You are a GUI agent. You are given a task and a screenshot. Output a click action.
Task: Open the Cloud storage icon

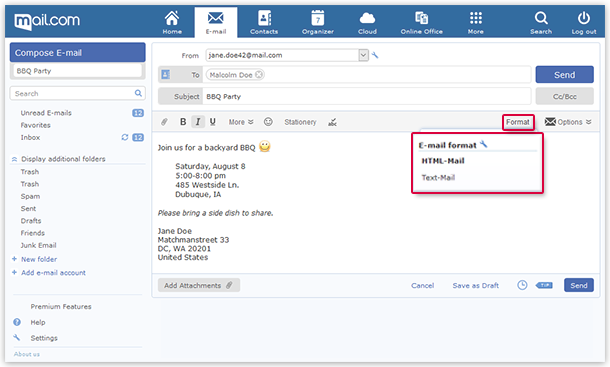[367, 23]
